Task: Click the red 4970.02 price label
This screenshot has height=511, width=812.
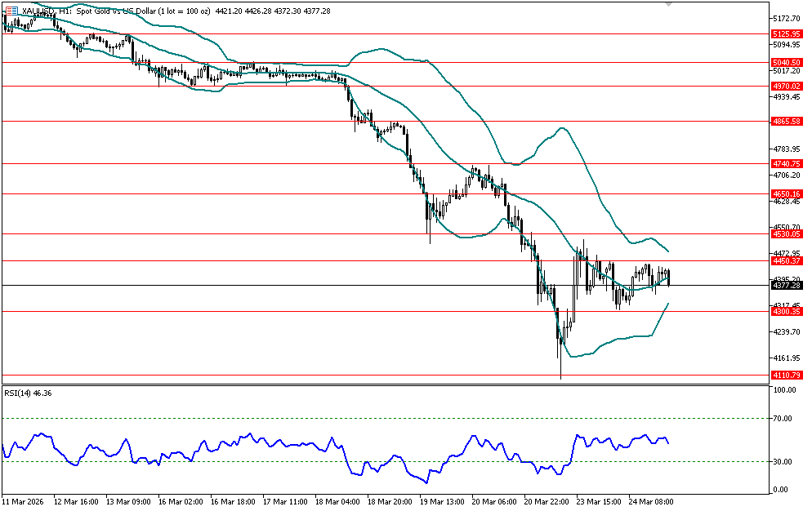Action: pyautogui.click(x=785, y=86)
